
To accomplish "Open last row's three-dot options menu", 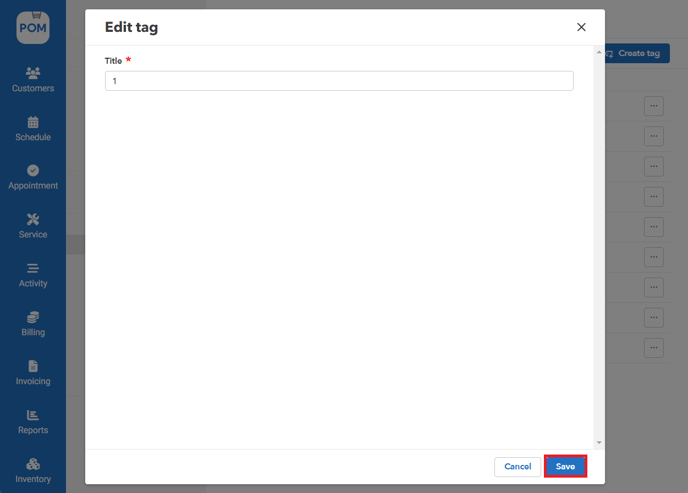I will [x=654, y=348].
